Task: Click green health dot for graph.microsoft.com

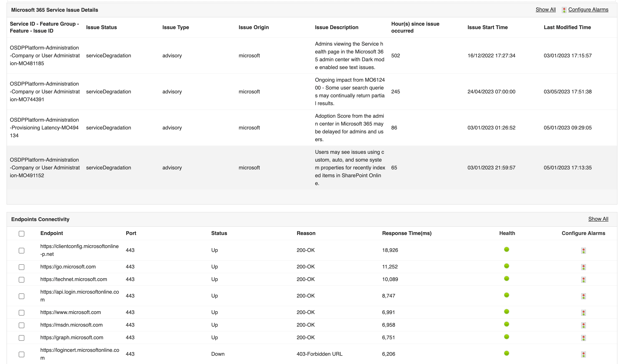Action: tap(507, 337)
